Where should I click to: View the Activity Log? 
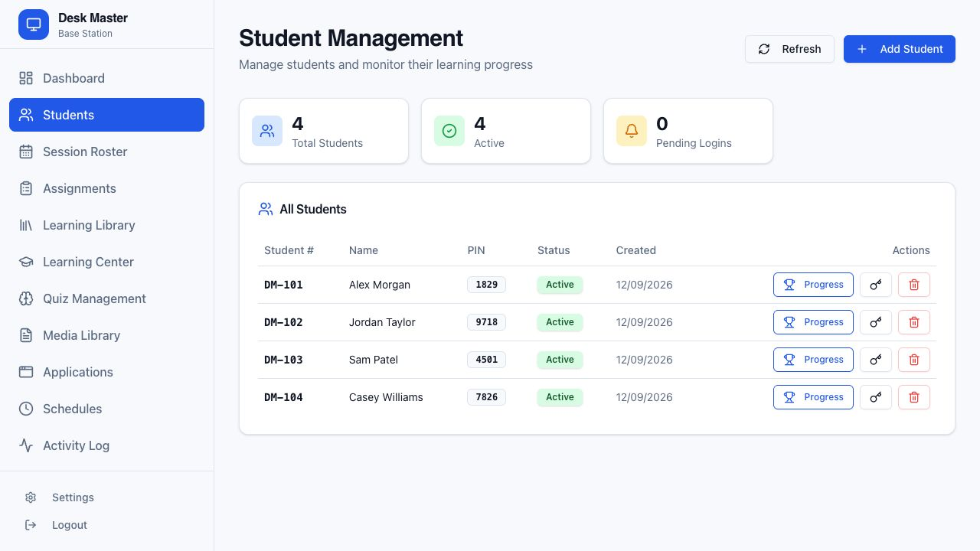tap(106, 445)
